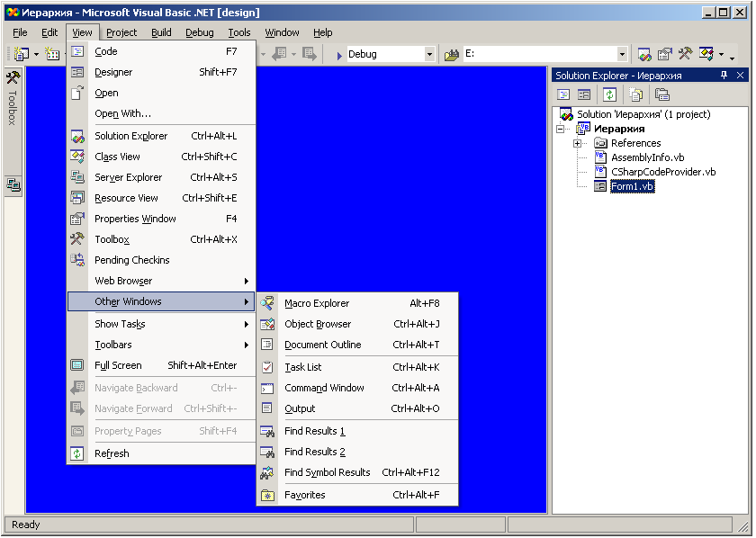Viewport: 756px width, 538px height.
Task: Click the Add New Item toolbar icon
Action: tap(52, 54)
